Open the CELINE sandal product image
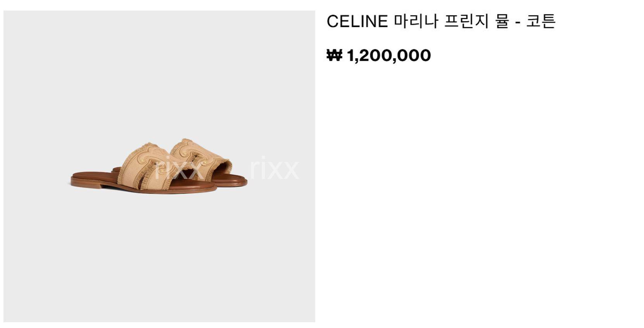The width and height of the screenshot is (644, 328). (x=159, y=166)
